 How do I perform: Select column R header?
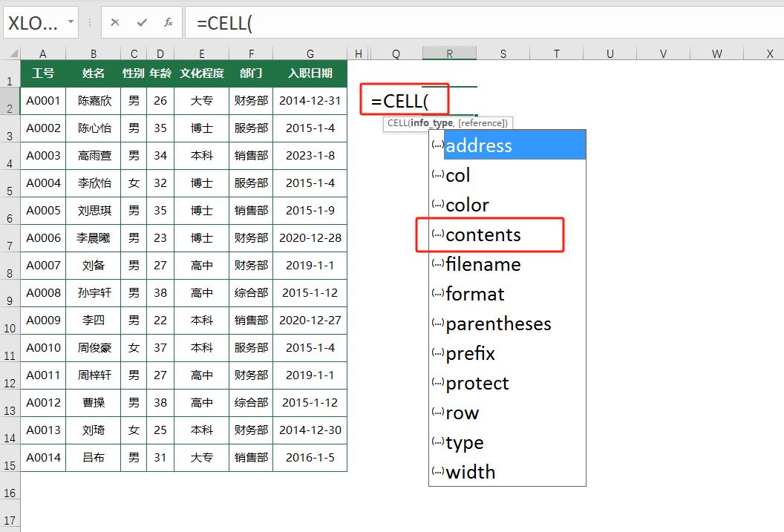point(449,53)
